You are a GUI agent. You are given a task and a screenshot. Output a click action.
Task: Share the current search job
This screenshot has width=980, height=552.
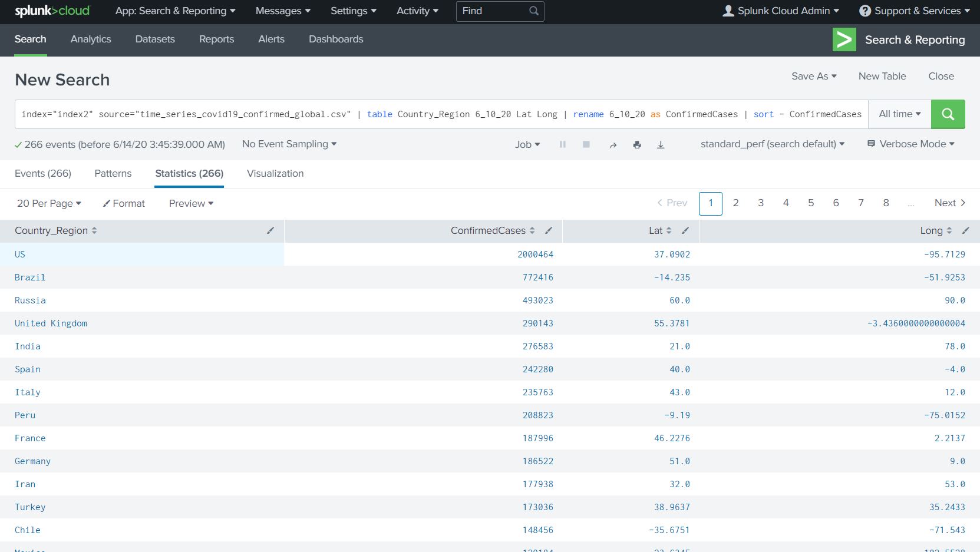click(x=613, y=144)
